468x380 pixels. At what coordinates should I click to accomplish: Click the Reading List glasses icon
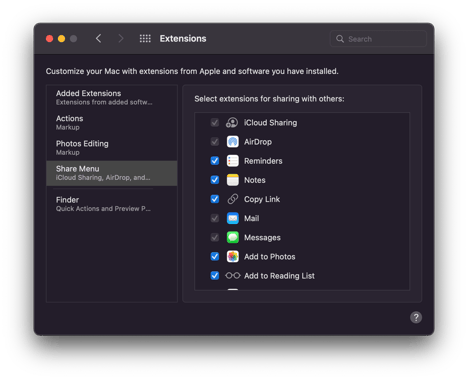click(233, 276)
